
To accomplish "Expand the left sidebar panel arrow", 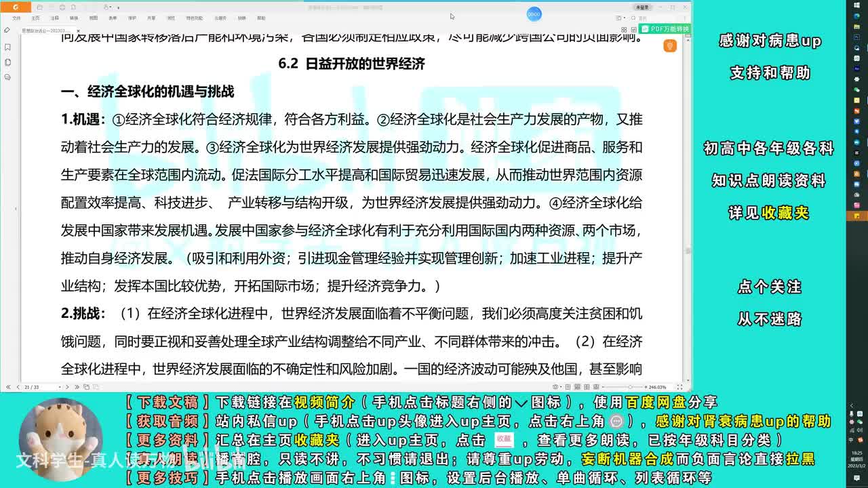I will [x=16, y=209].
